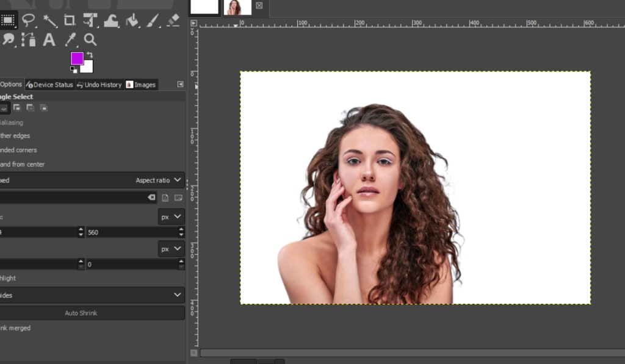Choose the Crop tool in toolbox
This screenshot has width=625, height=364.
click(70, 20)
